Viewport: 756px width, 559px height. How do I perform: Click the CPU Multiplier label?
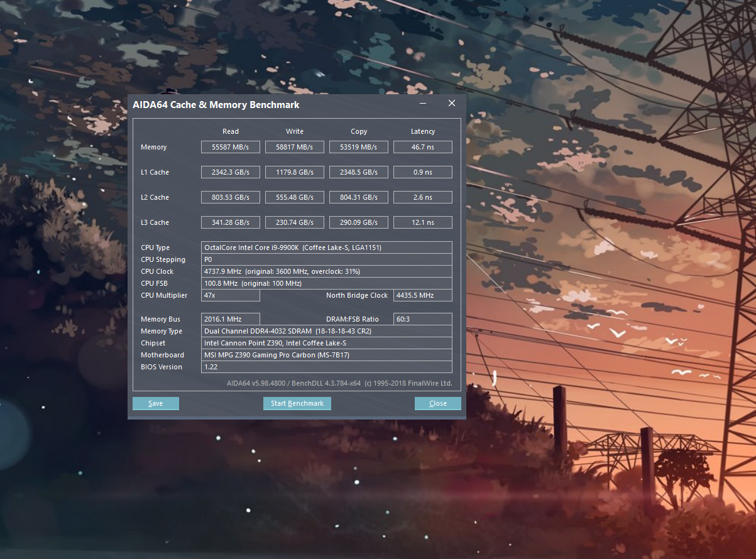coord(164,295)
